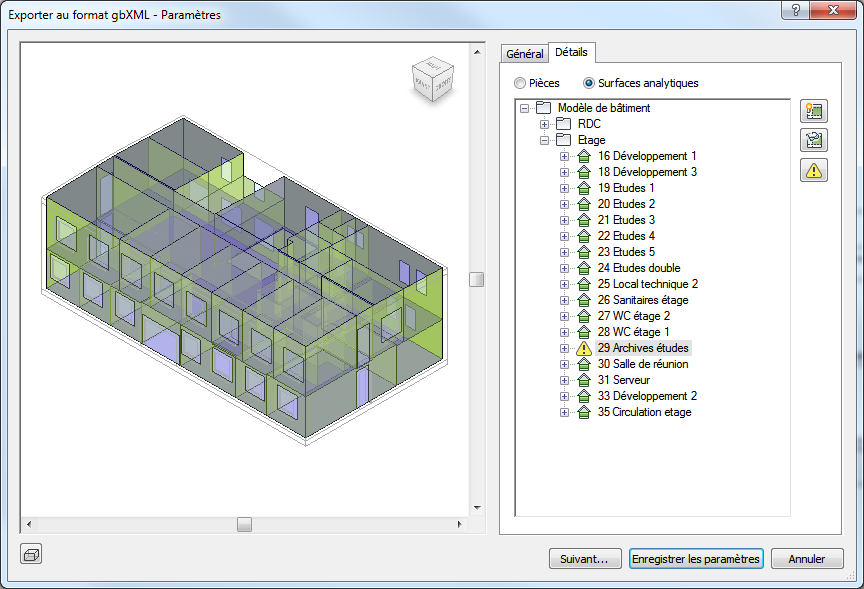Click the RDC folder icon
This screenshot has width=864, height=589.
[563, 124]
